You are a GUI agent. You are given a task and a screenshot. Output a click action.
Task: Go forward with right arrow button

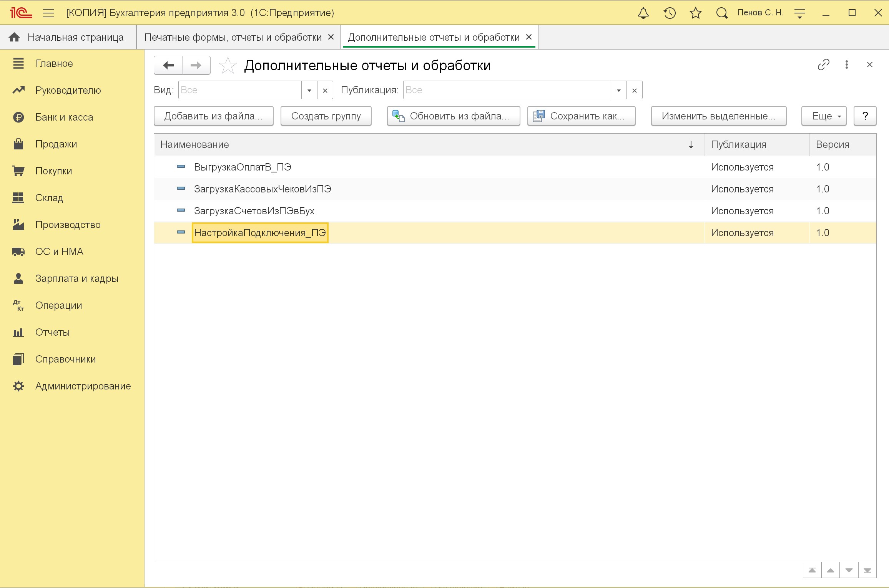196,65
